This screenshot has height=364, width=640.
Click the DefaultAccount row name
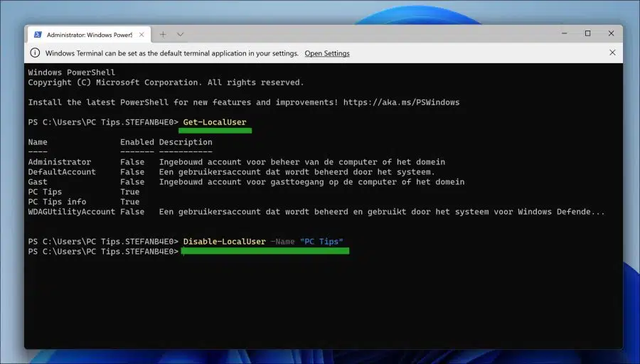pyautogui.click(x=62, y=172)
